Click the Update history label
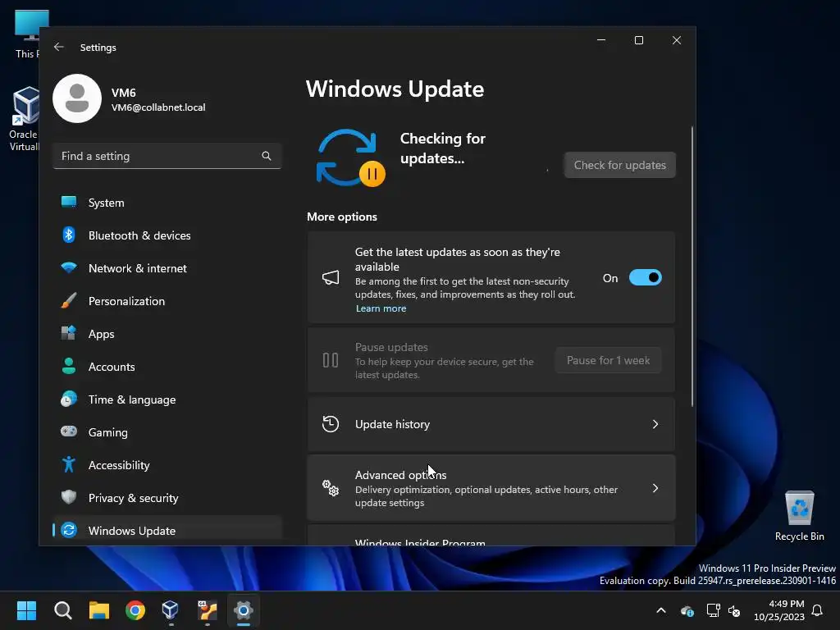This screenshot has width=840, height=630. point(392,424)
